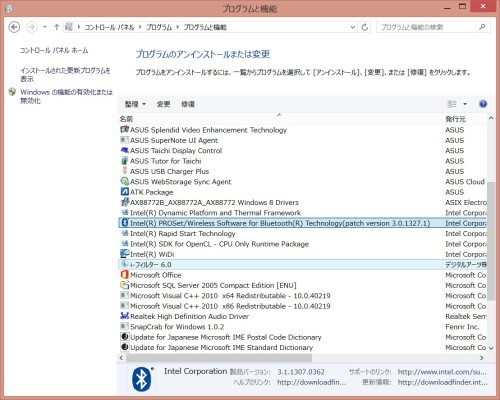Open the 整理 dropdown menu
The width and height of the screenshot is (500, 400).
click(x=135, y=104)
